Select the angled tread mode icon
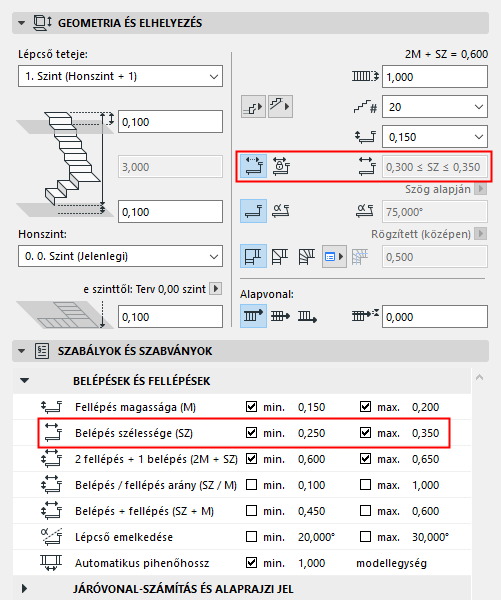This screenshot has width=501, height=600. point(281,211)
